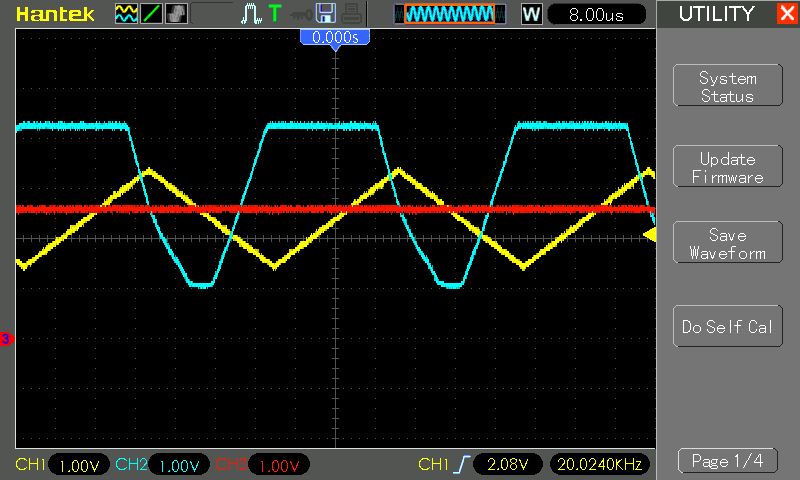Click the dual waveform display icon

(126, 14)
